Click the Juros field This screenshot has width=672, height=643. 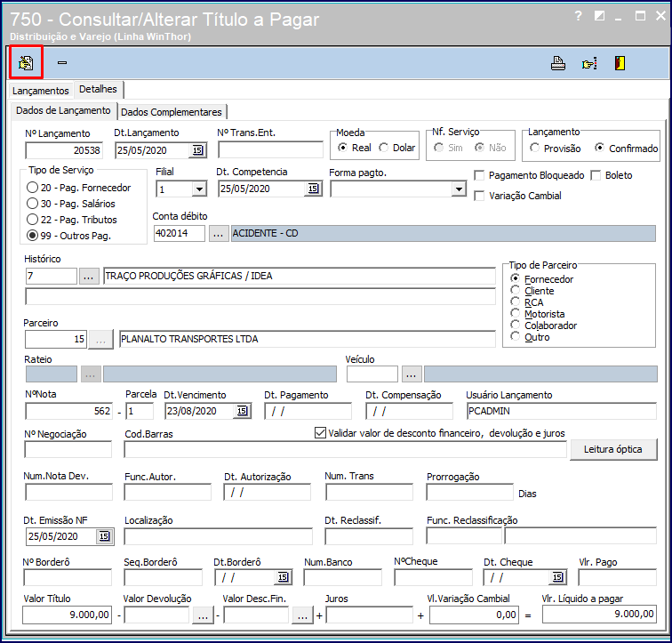(370, 615)
